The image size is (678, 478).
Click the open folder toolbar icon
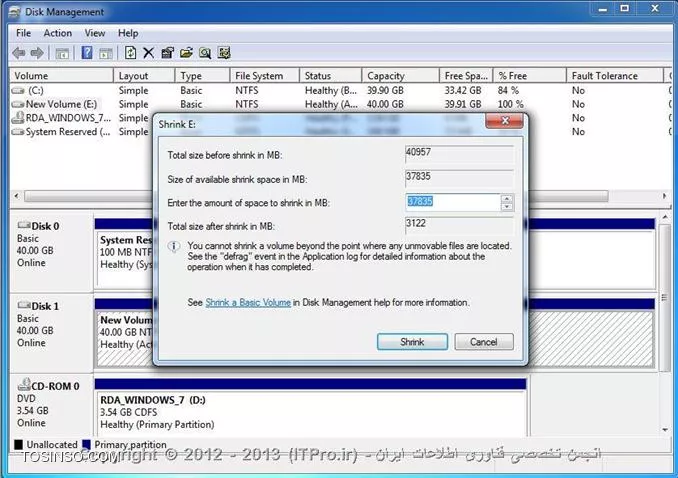(x=186, y=53)
